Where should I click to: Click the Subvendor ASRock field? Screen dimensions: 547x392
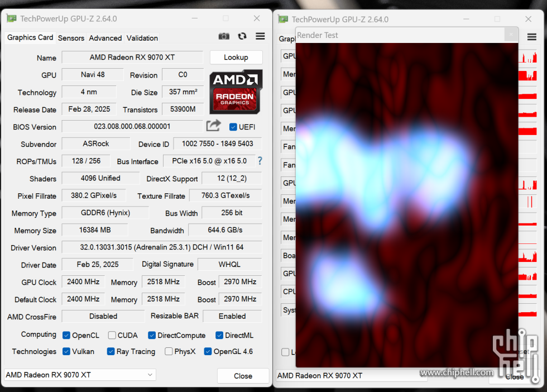pos(96,144)
